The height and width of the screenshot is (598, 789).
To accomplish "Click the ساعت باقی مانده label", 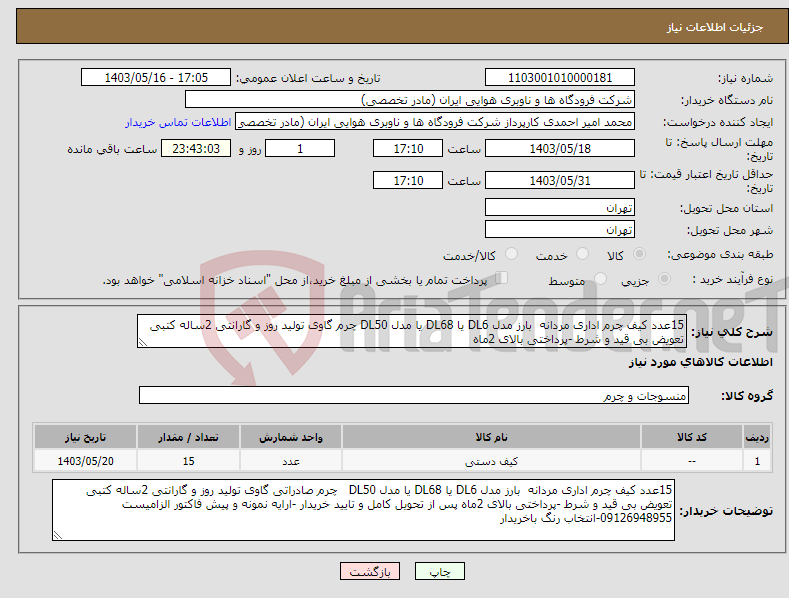I will [x=112, y=150].
